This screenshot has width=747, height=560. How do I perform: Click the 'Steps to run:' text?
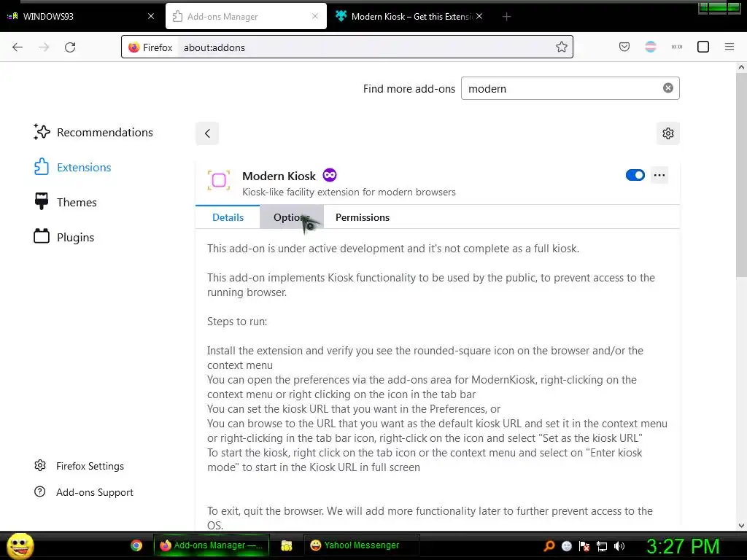point(237,322)
